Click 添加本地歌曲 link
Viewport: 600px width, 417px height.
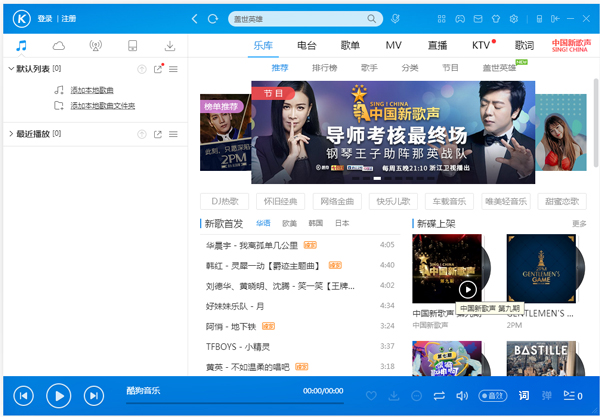pos(92,90)
